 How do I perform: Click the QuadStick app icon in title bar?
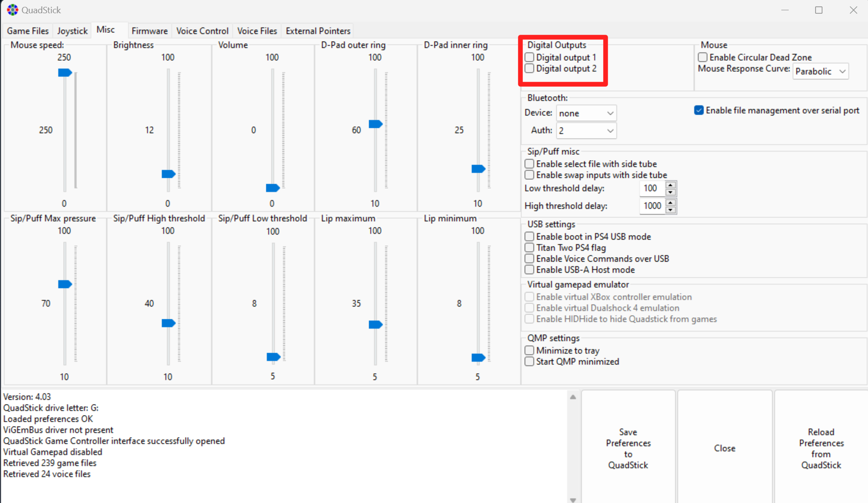12,10
